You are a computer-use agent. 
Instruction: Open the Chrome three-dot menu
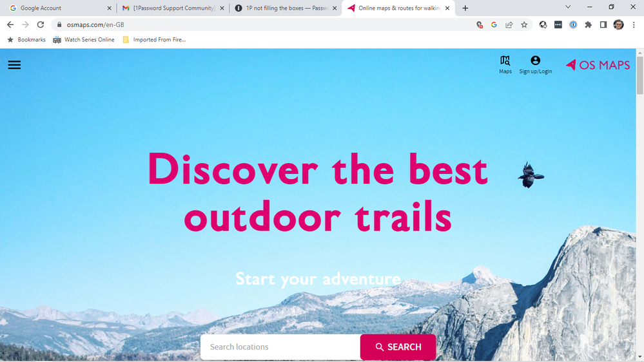(634, 24)
